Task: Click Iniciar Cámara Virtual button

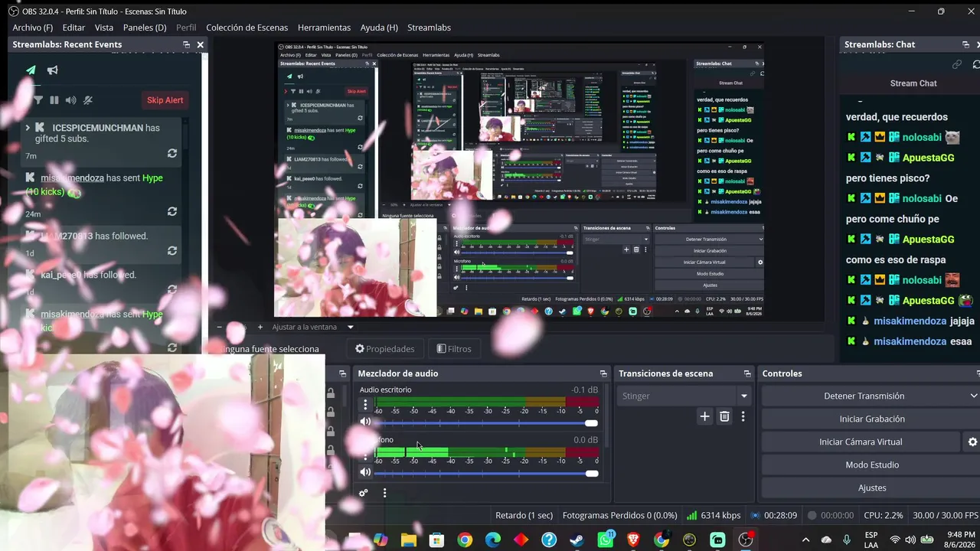Action: click(861, 442)
